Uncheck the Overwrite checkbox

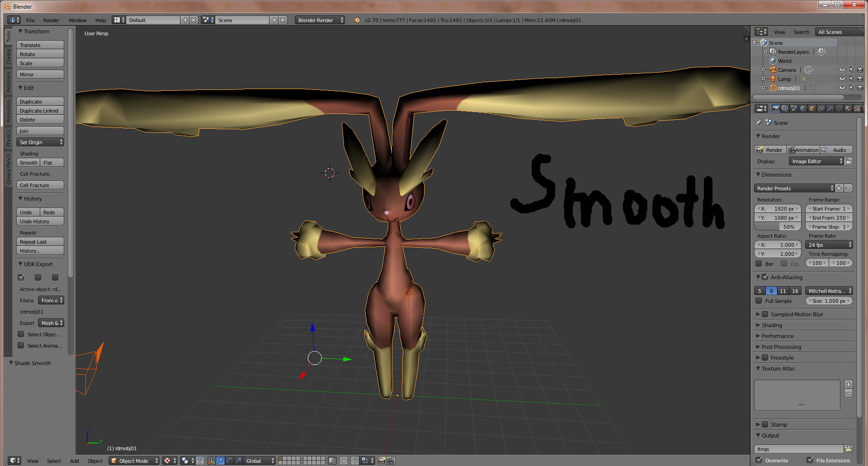pyautogui.click(x=759, y=460)
